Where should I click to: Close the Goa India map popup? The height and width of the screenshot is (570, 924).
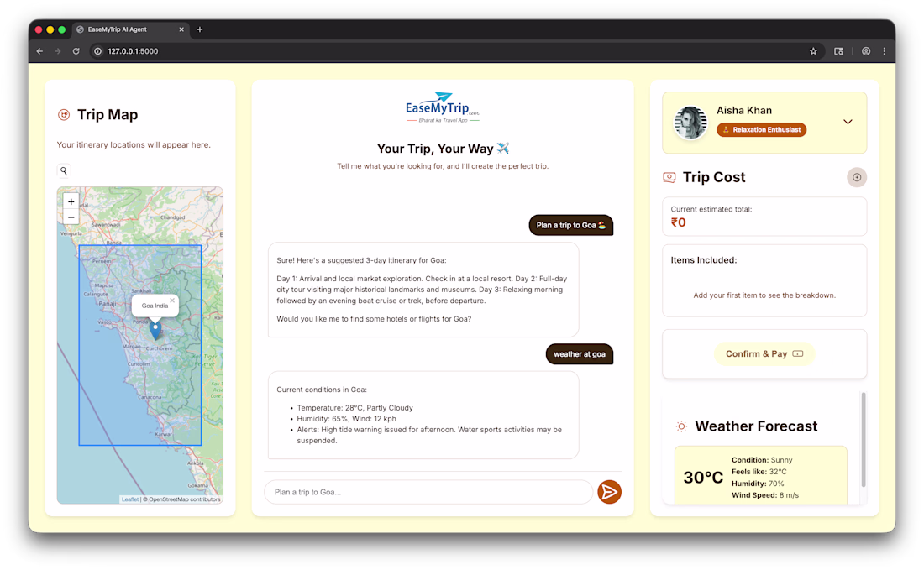tap(172, 301)
